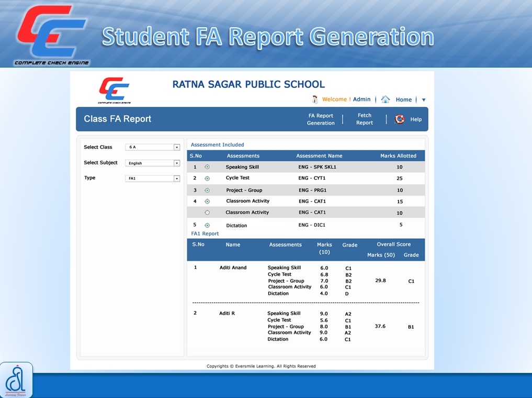Screen dimensions: 532x398
Task: Click the overall score 37.6
Action: [380, 326]
